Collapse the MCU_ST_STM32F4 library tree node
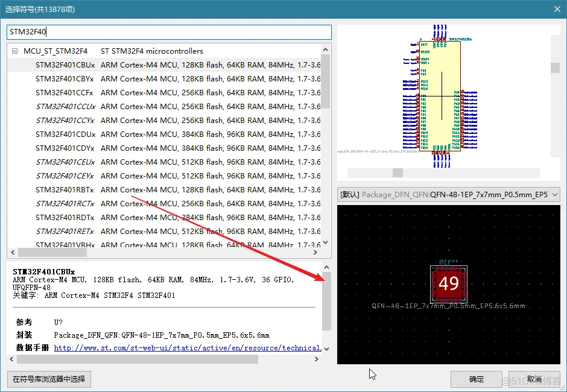The image size is (567, 392). (x=15, y=51)
